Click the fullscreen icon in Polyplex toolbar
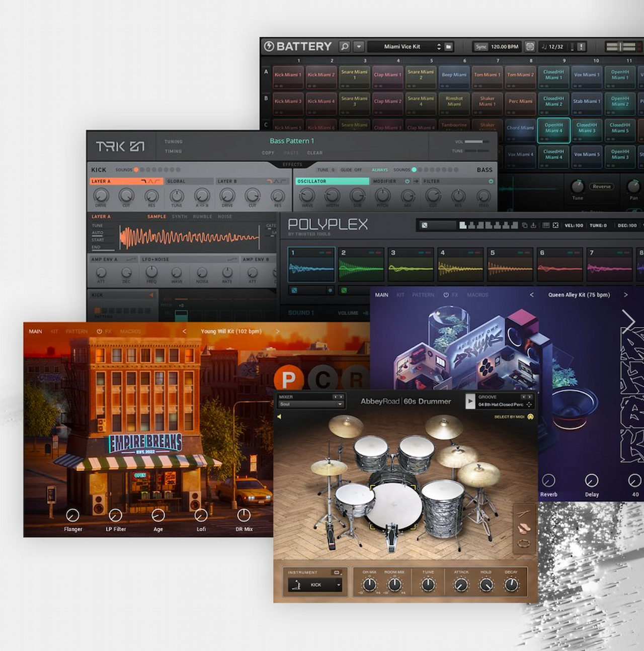644x651 pixels. (555, 225)
